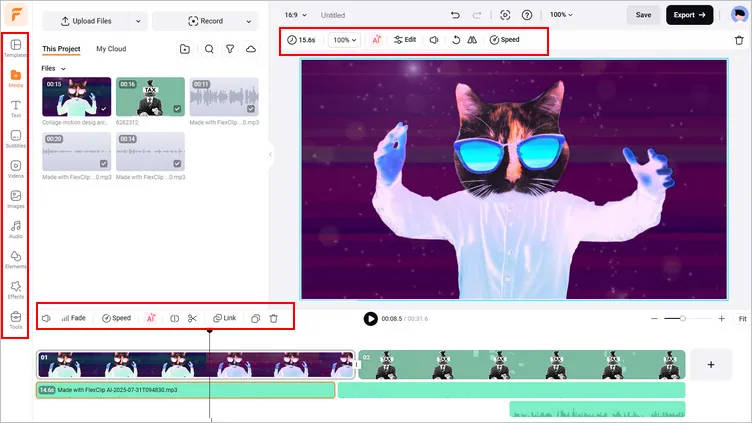Viewport: 752px width, 423px height.
Task: Expand the Record dropdown arrow
Action: [x=248, y=21]
